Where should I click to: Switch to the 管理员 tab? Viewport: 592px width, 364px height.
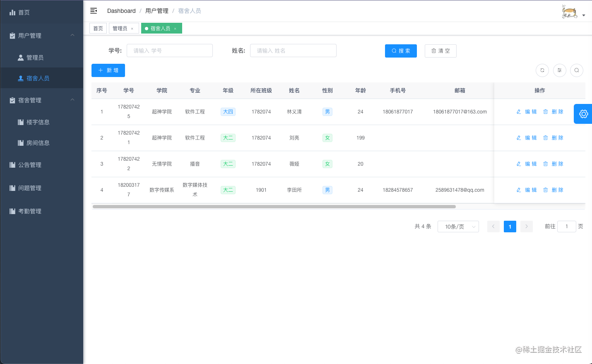[124, 28]
